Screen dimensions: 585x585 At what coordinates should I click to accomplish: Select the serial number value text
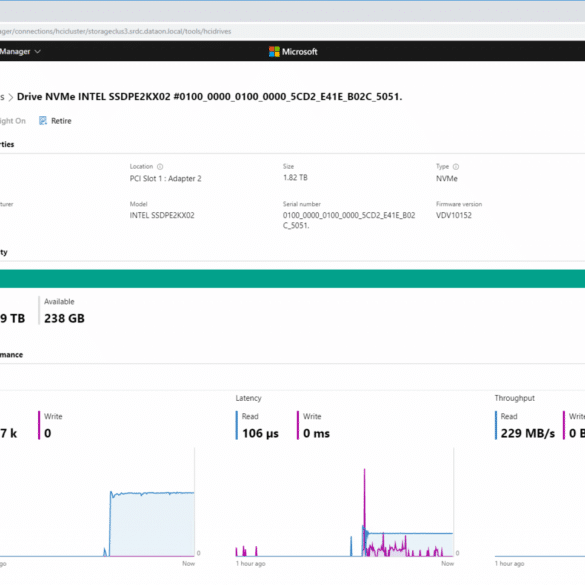(349, 220)
